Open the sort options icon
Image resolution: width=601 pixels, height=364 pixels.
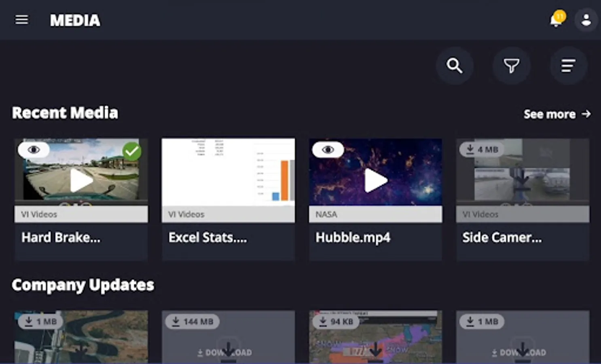click(569, 66)
